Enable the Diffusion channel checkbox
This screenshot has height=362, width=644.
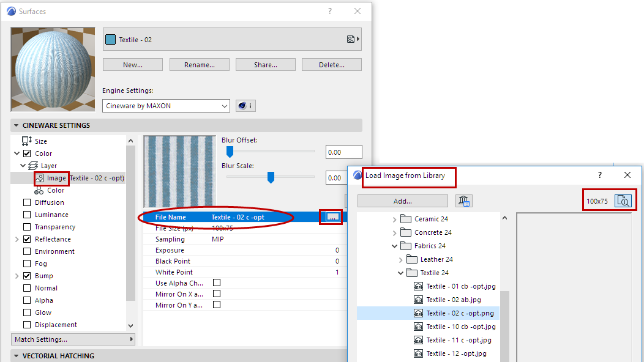[27, 202]
